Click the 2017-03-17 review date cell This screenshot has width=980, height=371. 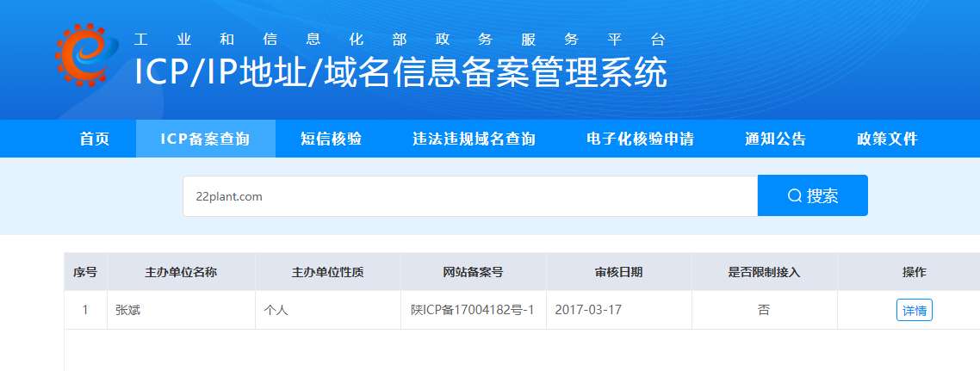click(x=588, y=310)
